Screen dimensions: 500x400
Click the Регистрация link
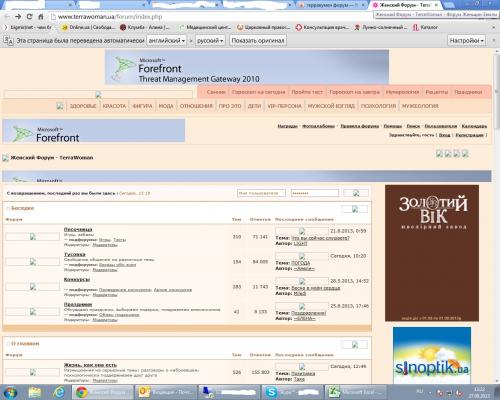tap(469, 135)
